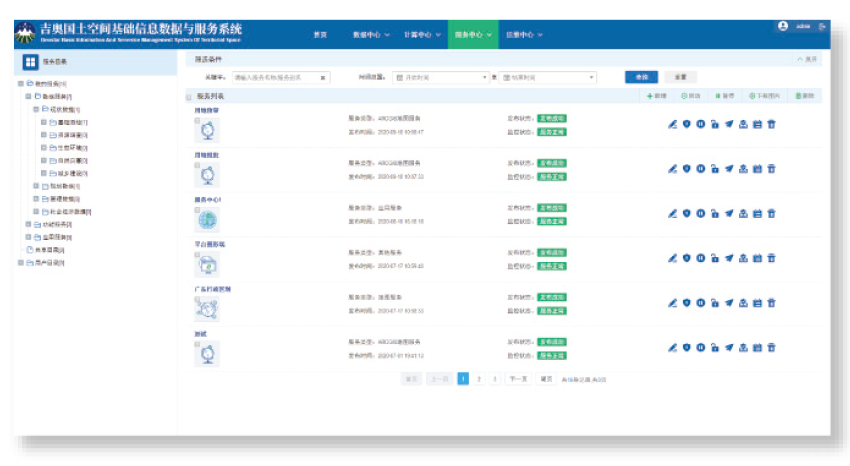Click the lock icon in third service row
Image resolution: width=850 pixels, height=466 pixels.
coord(715,213)
